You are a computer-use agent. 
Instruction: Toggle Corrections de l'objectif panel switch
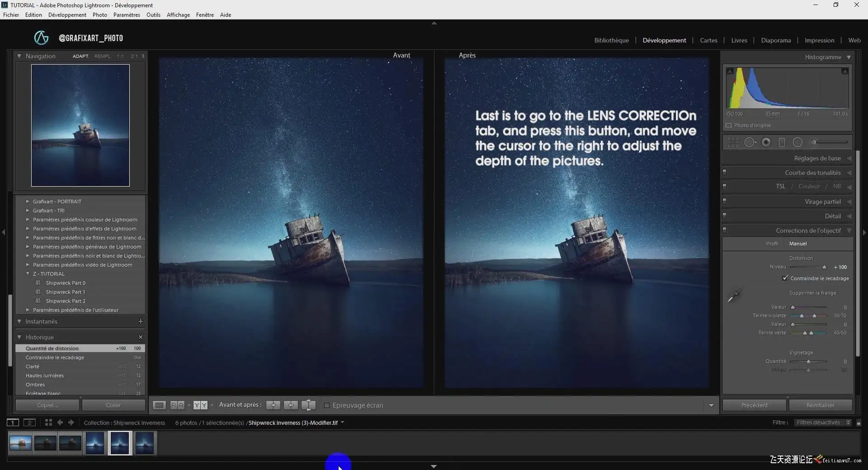pos(725,230)
